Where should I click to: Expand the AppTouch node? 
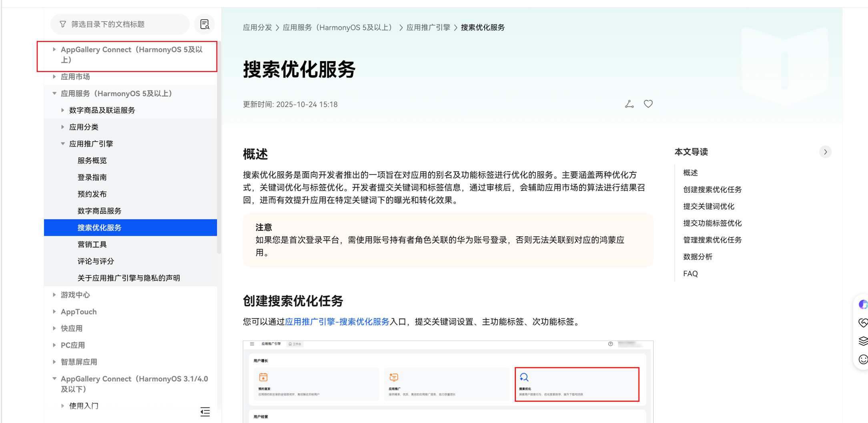pos(54,311)
